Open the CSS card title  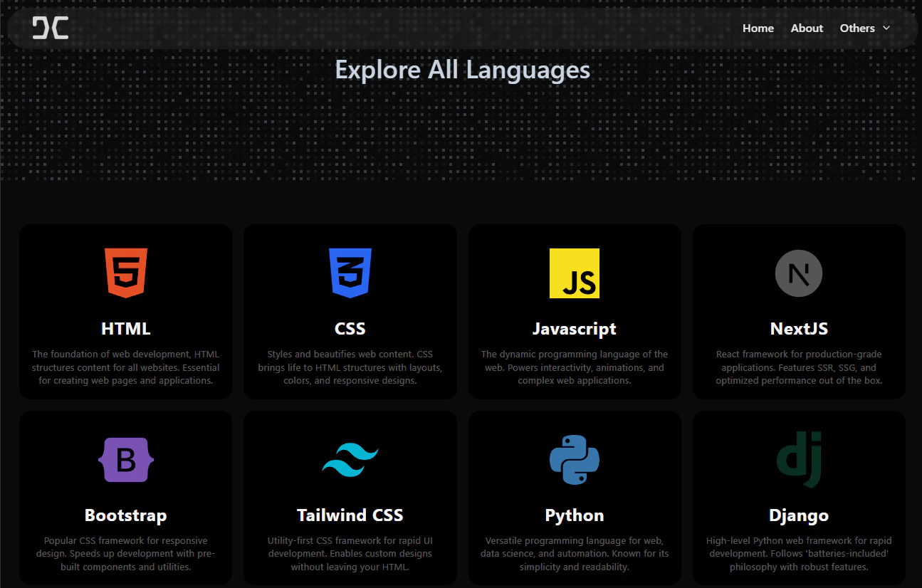pyautogui.click(x=350, y=329)
